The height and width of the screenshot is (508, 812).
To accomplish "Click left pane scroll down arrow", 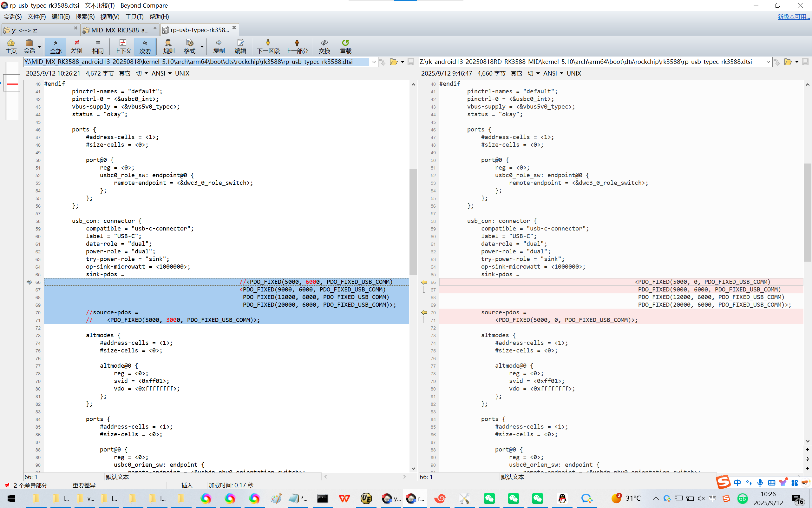I will click(x=413, y=468).
